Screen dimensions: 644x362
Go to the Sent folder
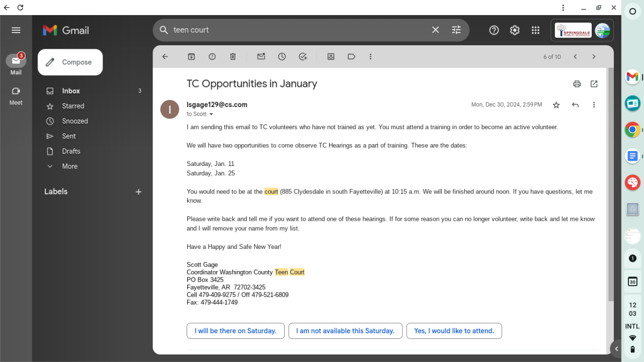click(x=69, y=136)
